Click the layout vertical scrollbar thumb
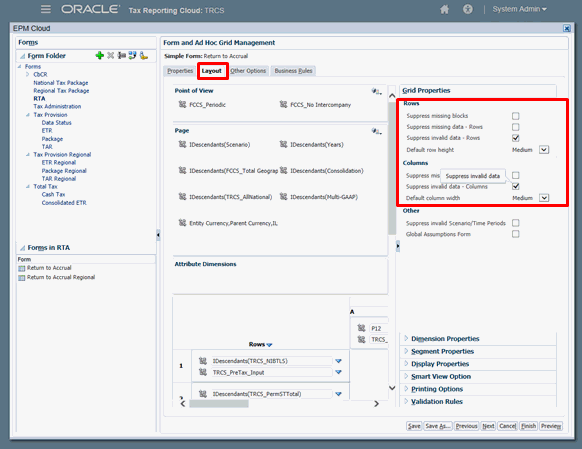The width and height of the screenshot is (582, 449). (392, 168)
